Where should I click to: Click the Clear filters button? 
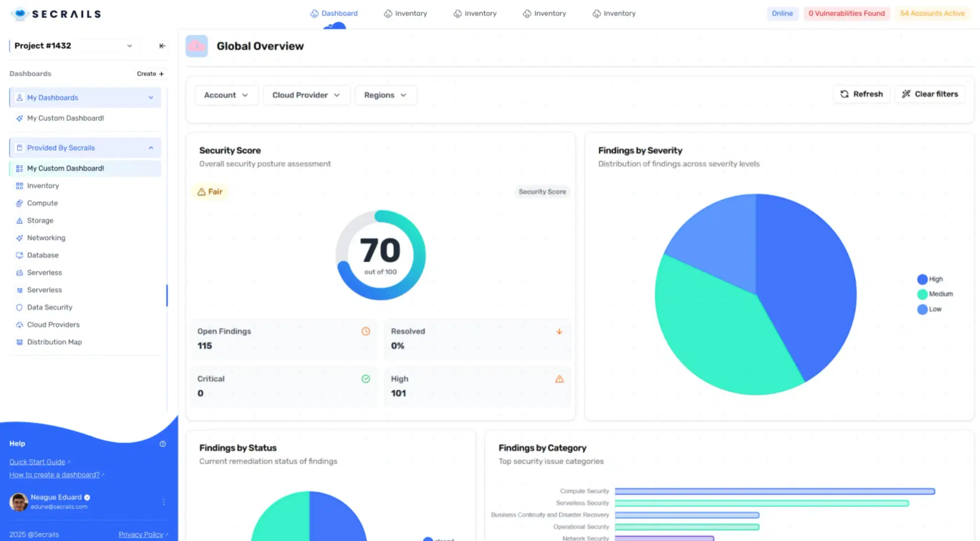click(930, 94)
